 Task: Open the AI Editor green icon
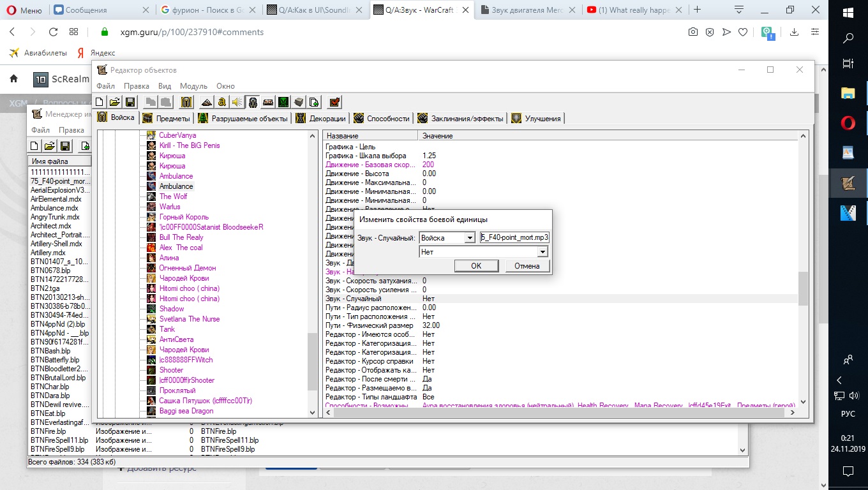click(x=283, y=102)
